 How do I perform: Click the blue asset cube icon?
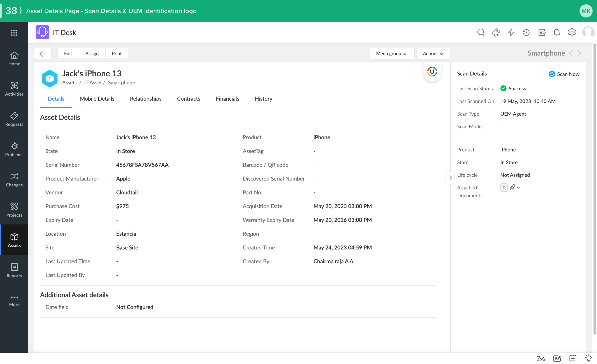(50, 78)
